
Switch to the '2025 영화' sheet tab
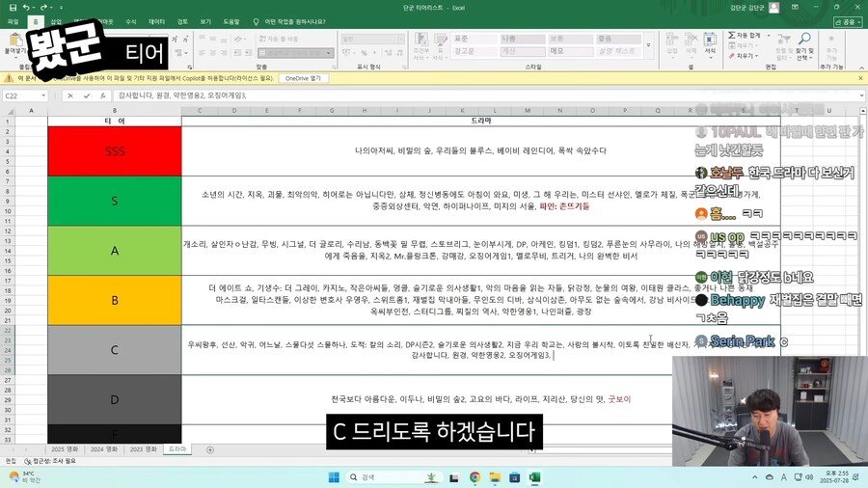pos(65,449)
